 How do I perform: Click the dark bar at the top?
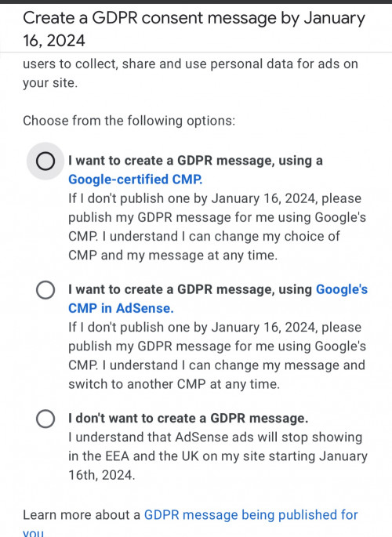point(196,2)
